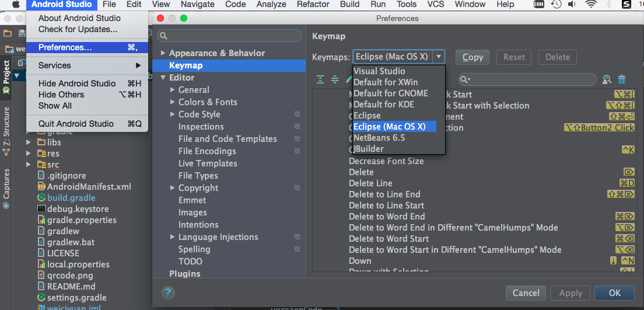Expand the libs folder in project tree

[x=29, y=142]
